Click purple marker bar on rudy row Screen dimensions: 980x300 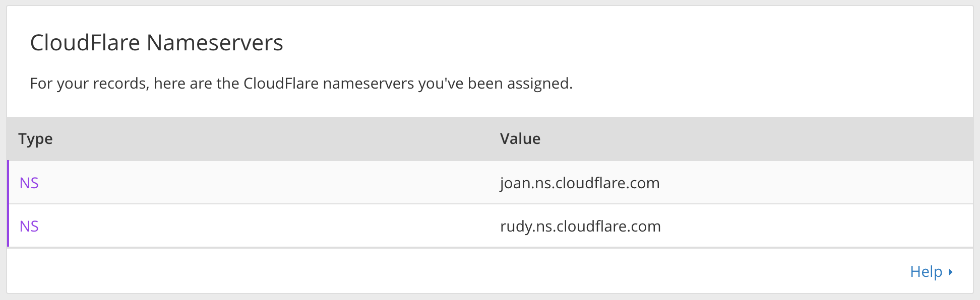tap(8, 226)
